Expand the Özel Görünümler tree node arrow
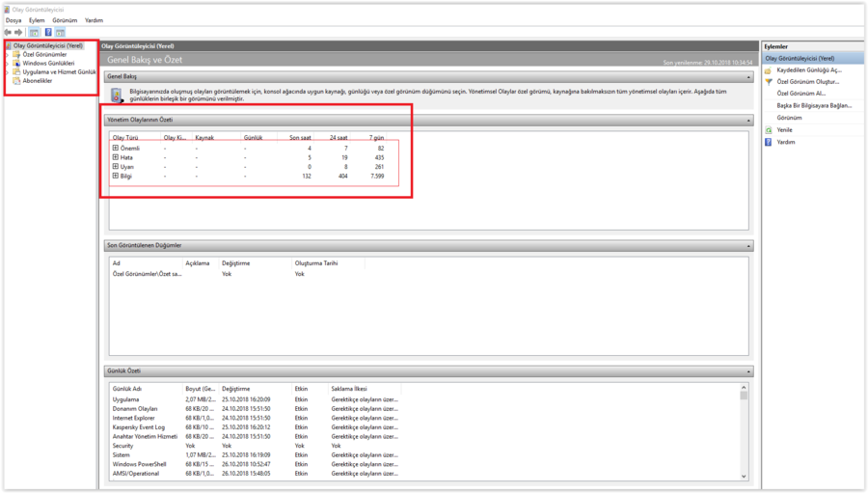868x493 pixels. [x=7, y=55]
